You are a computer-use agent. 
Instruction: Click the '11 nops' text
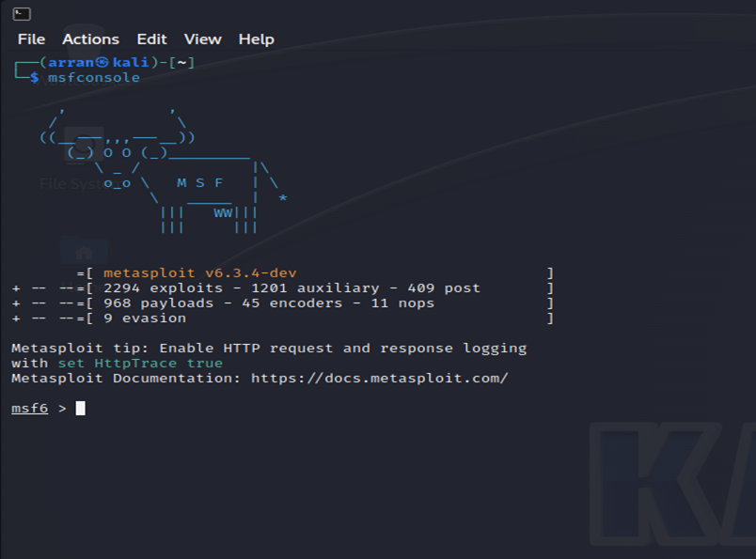(402, 303)
